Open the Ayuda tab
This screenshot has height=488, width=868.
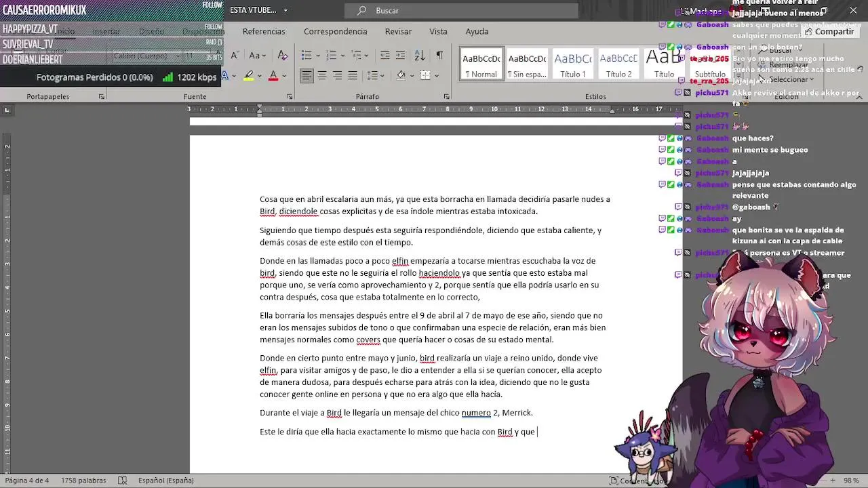477,31
